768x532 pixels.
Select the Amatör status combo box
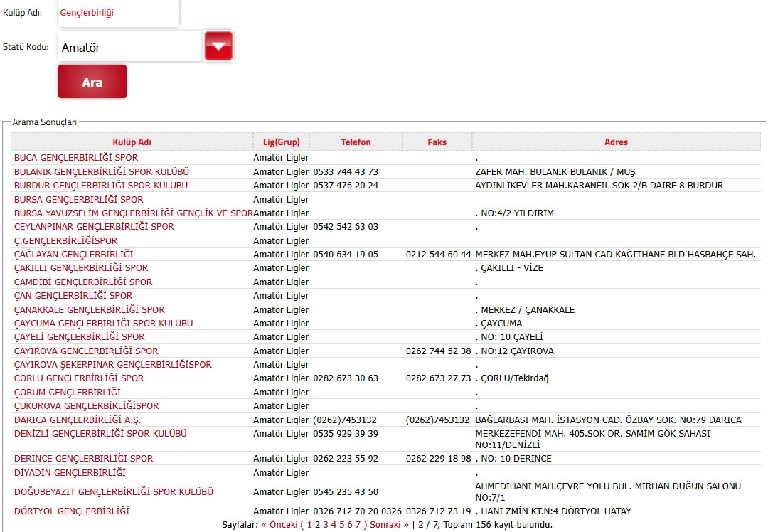[x=130, y=48]
